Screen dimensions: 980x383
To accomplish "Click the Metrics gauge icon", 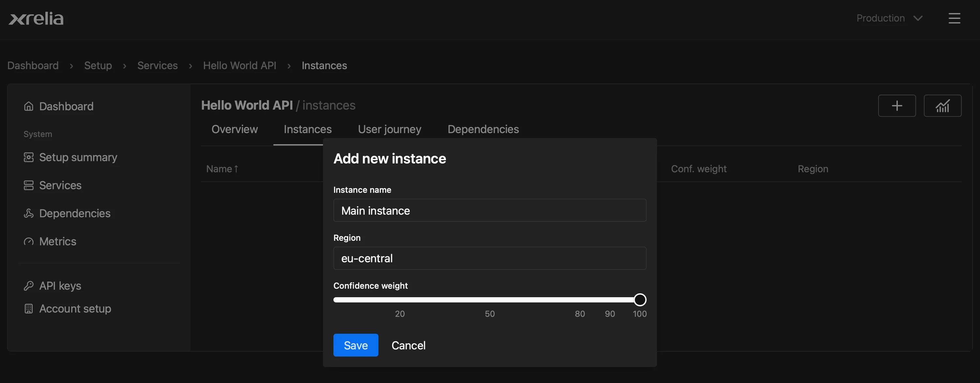I will (x=28, y=241).
